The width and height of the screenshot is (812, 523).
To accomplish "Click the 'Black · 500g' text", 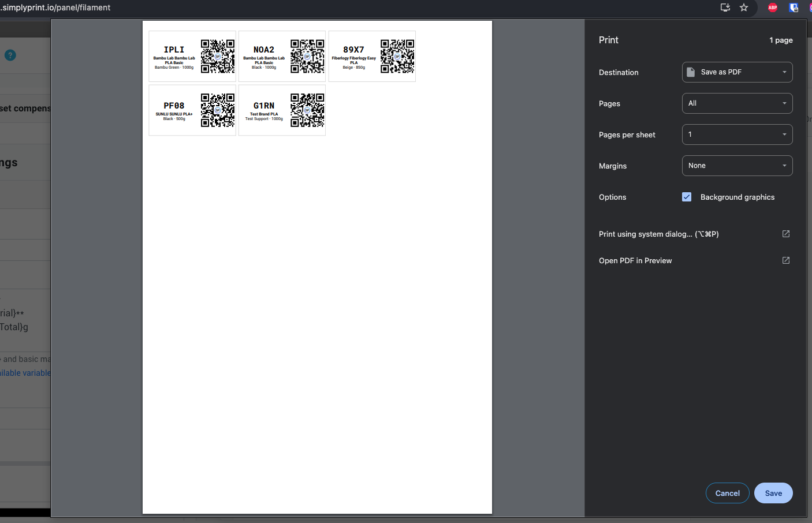I will (174, 119).
